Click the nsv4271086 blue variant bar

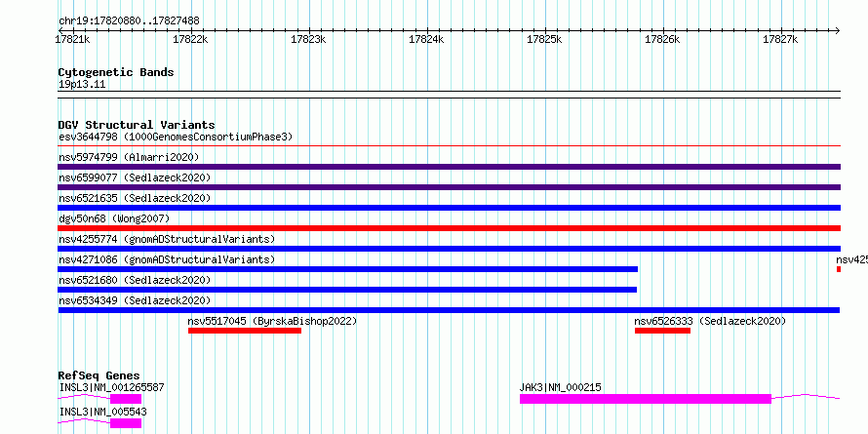point(347,269)
